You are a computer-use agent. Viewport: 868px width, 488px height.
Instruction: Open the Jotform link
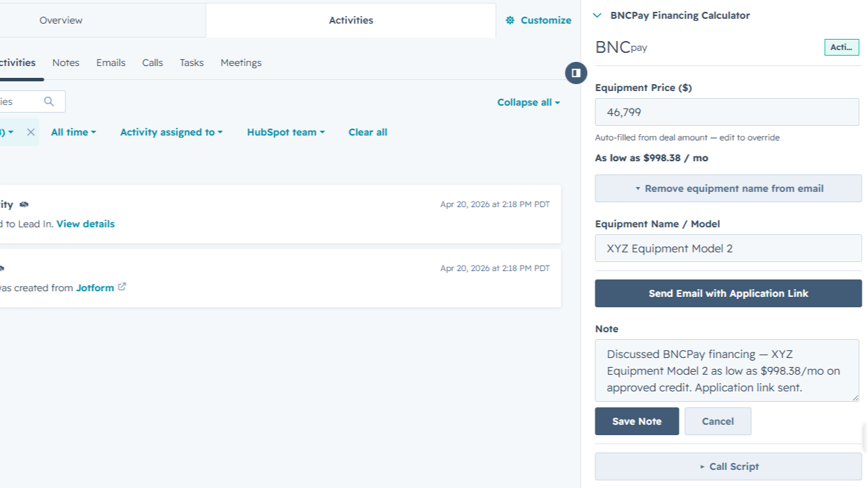tap(95, 288)
